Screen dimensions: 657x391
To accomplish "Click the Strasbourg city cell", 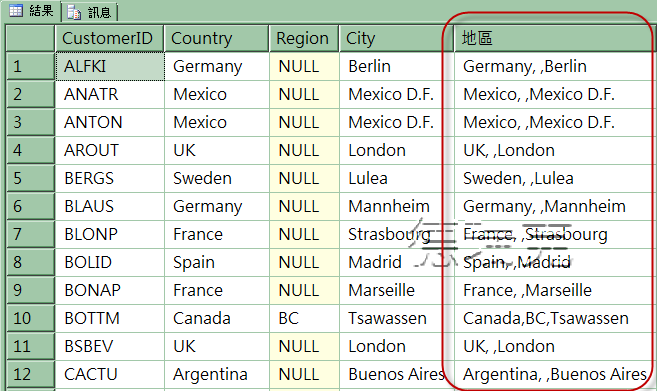I will [396, 234].
